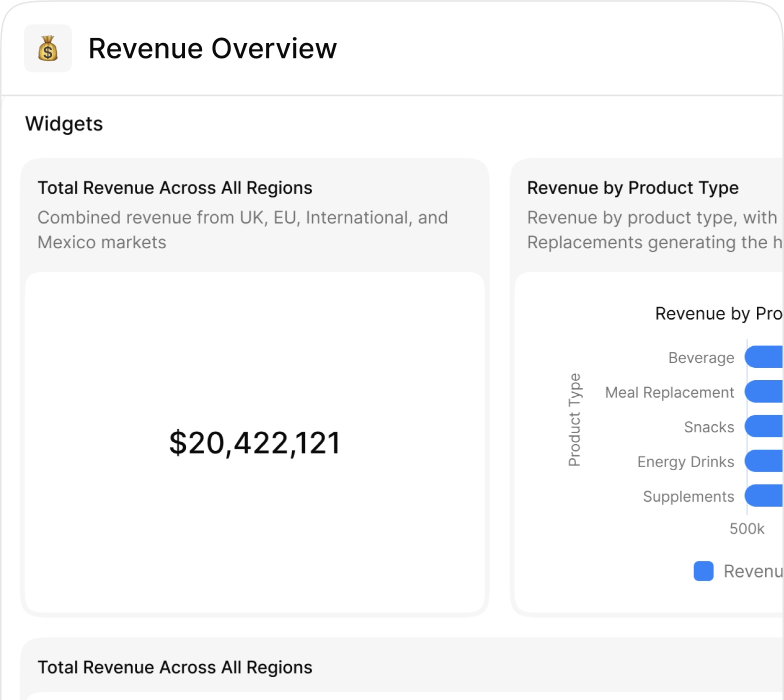Open the Revenue by Product Type widget title
The width and height of the screenshot is (784, 700).
pos(633,188)
